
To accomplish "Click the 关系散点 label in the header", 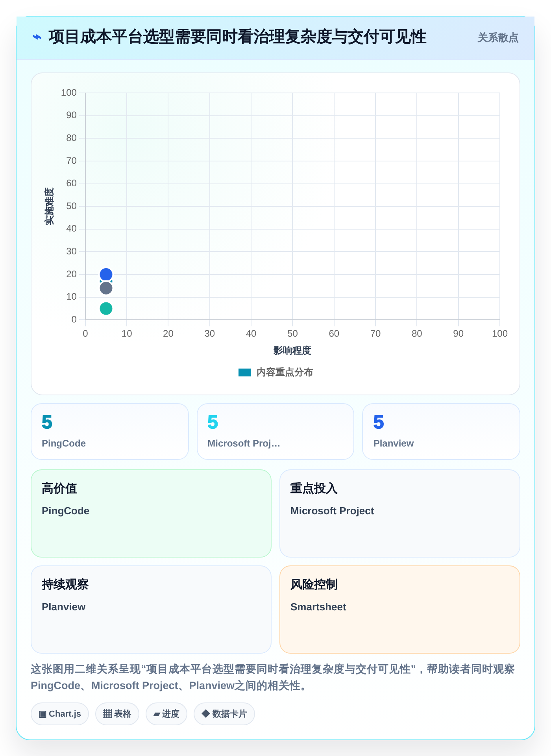I will tap(498, 38).
